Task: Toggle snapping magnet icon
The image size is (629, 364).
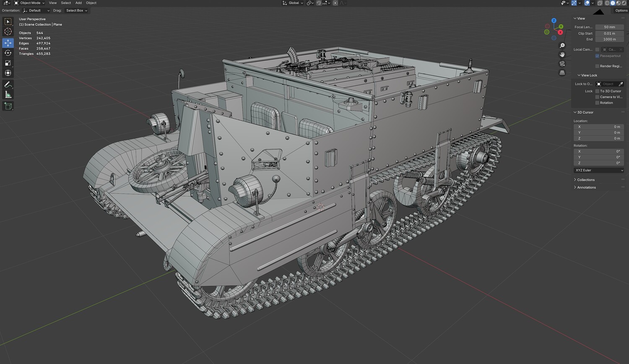Action: pos(319,3)
